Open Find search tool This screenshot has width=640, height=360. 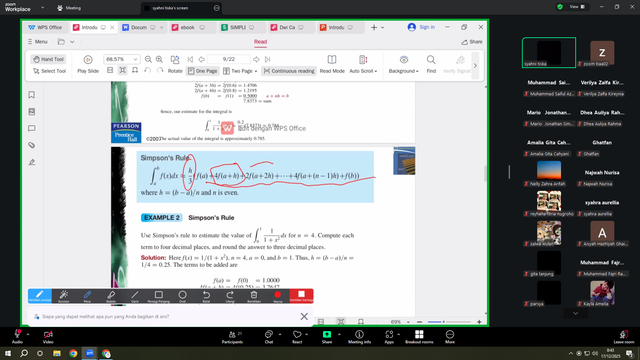pyautogui.click(x=431, y=64)
